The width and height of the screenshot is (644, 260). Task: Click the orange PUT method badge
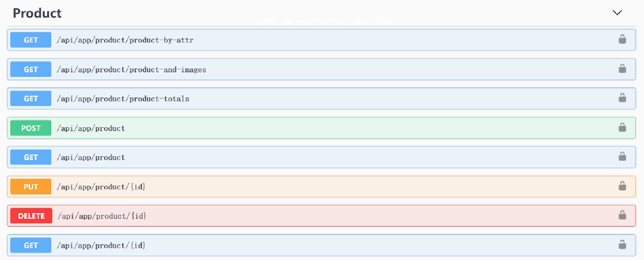pos(31,187)
